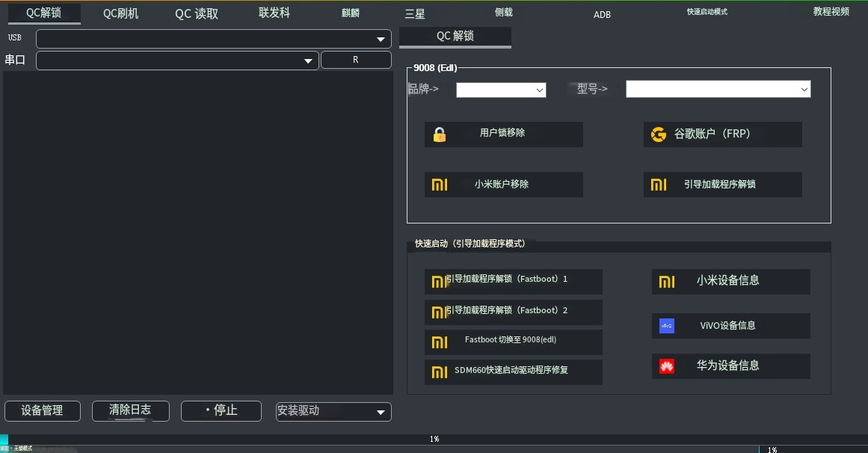Viewport: 868px width, 453px height.
Task: Click the Mi icon on Fastboot 2 unlock
Action: (x=438, y=313)
